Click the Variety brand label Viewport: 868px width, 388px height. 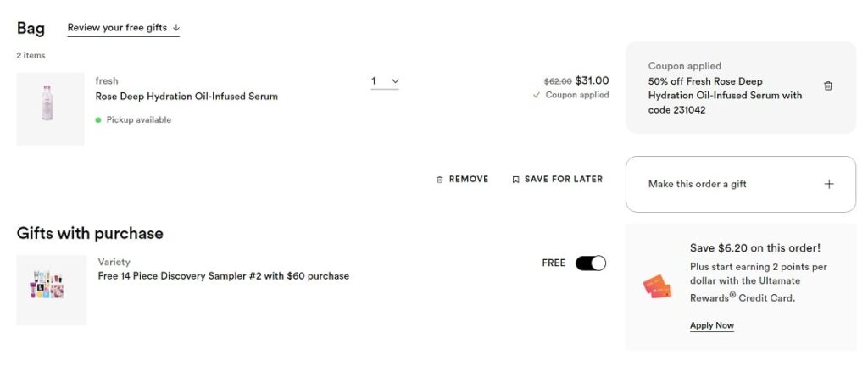pyautogui.click(x=114, y=263)
